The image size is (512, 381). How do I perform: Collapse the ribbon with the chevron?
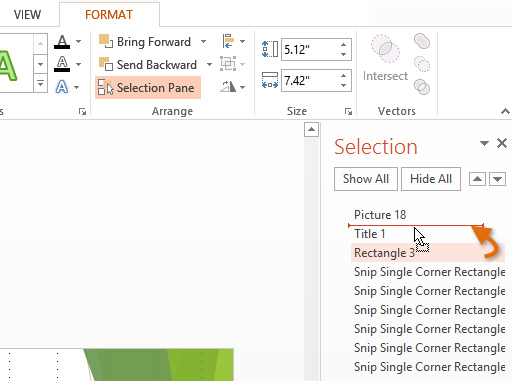click(x=505, y=111)
